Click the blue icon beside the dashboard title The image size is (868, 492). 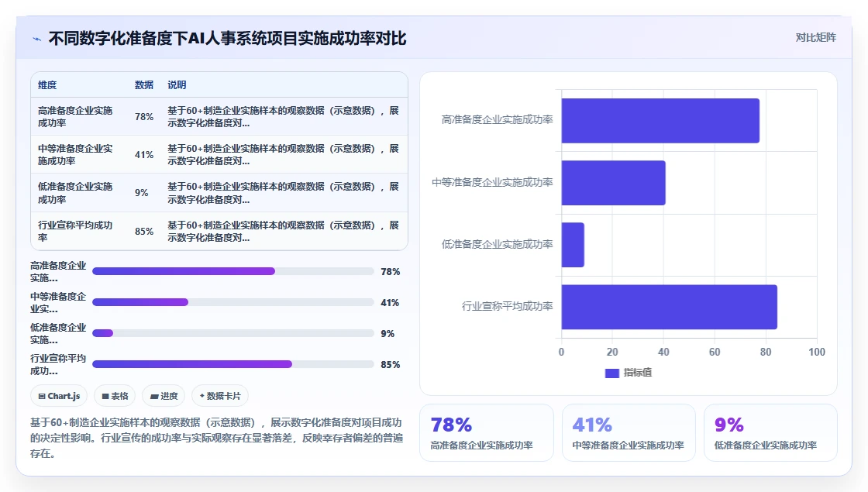coord(36,39)
